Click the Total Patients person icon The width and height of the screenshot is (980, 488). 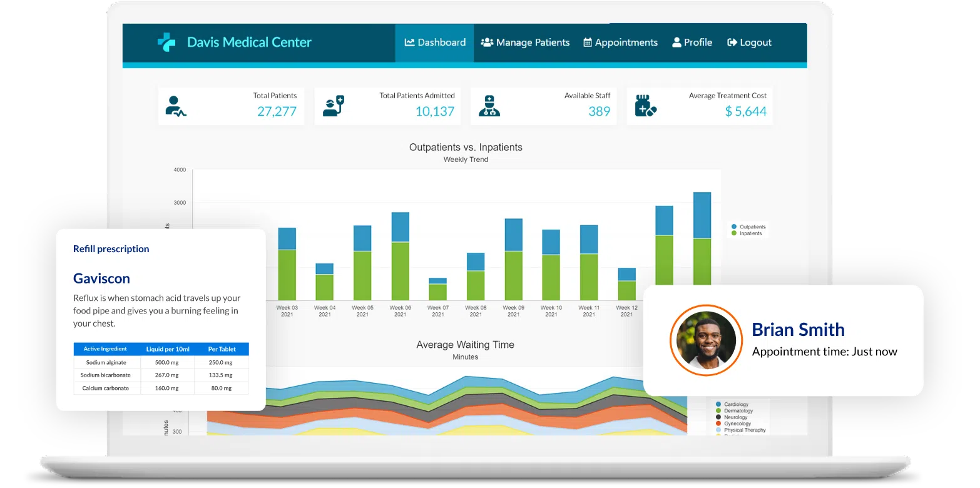point(175,106)
